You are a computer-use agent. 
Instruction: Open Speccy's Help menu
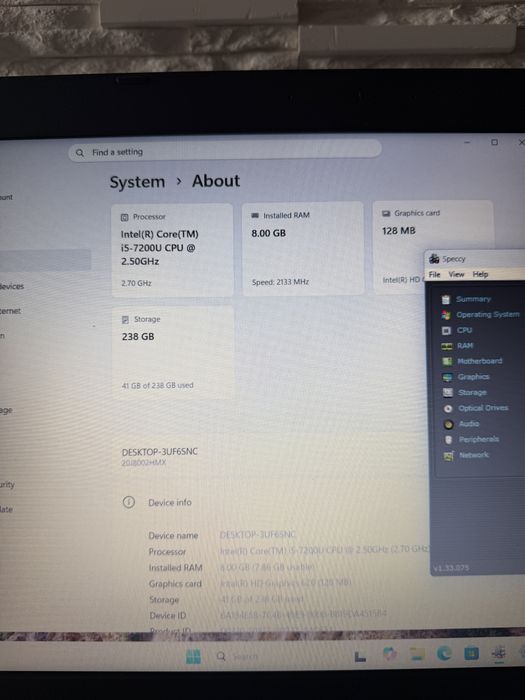(x=480, y=274)
